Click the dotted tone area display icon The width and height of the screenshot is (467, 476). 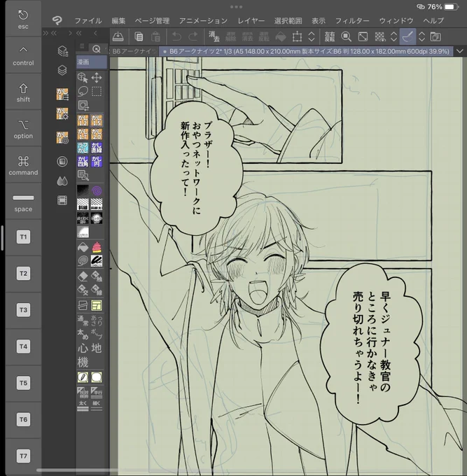(x=379, y=36)
